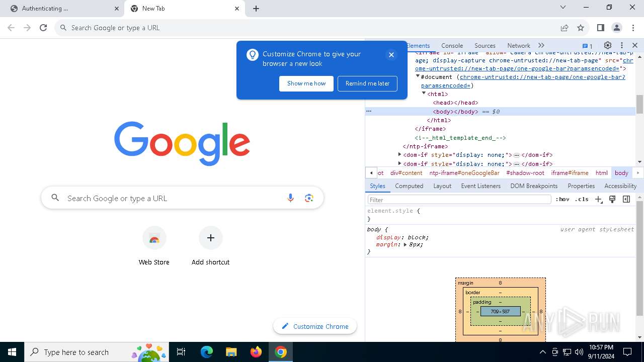Viewport: 644px width, 362px height.
Task: Expand the second dom-if element
Action: (399, 163)
